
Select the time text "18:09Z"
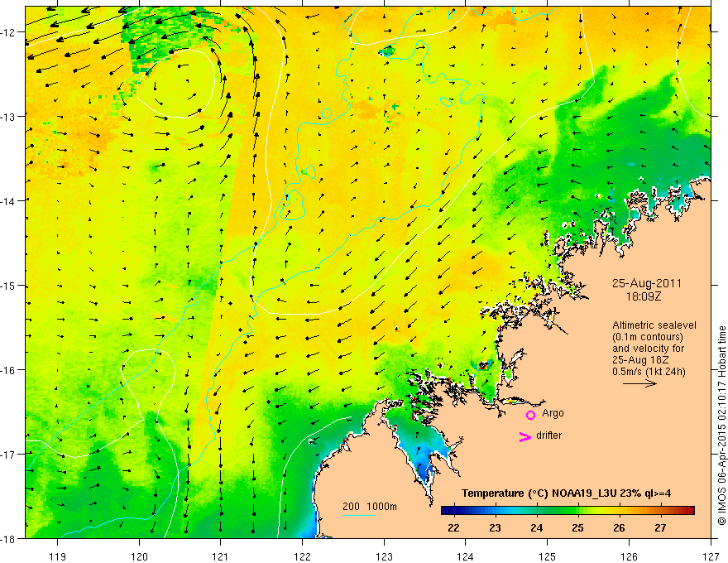point(643,297)
